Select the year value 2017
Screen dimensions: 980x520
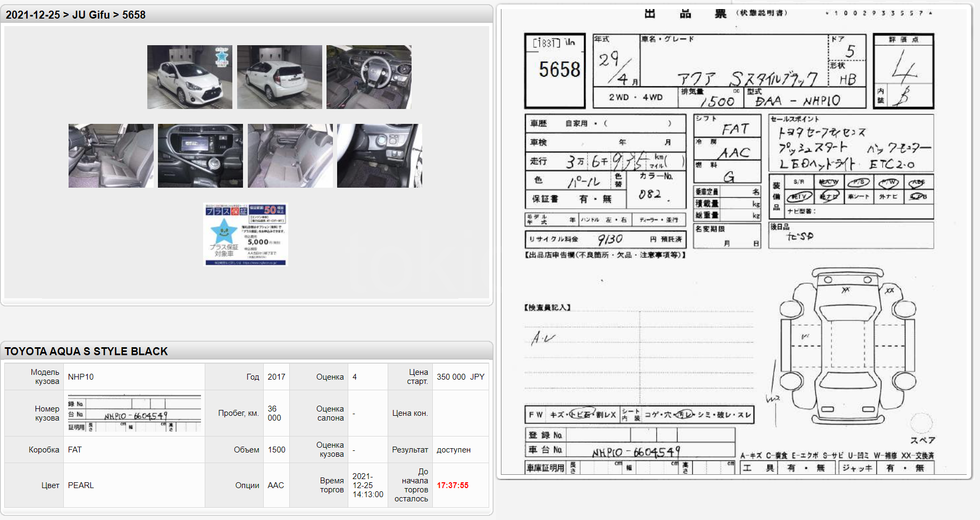click(x=277, y=377)
